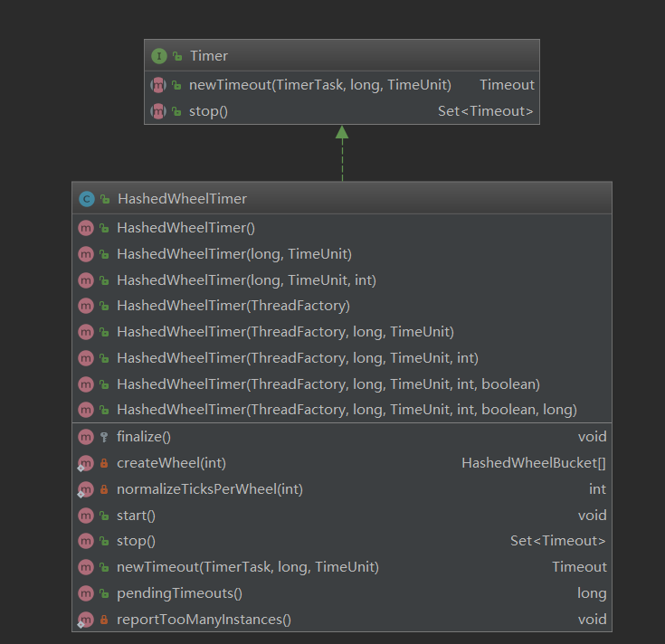The height and width of the screenshot is (644, 665).
Task: Click Set<Timeout> return type in Timer box
Action: tap(486, 111)
